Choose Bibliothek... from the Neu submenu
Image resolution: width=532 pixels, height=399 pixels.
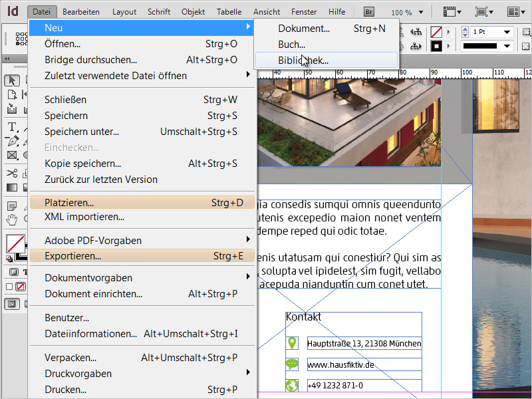[303, 60]
